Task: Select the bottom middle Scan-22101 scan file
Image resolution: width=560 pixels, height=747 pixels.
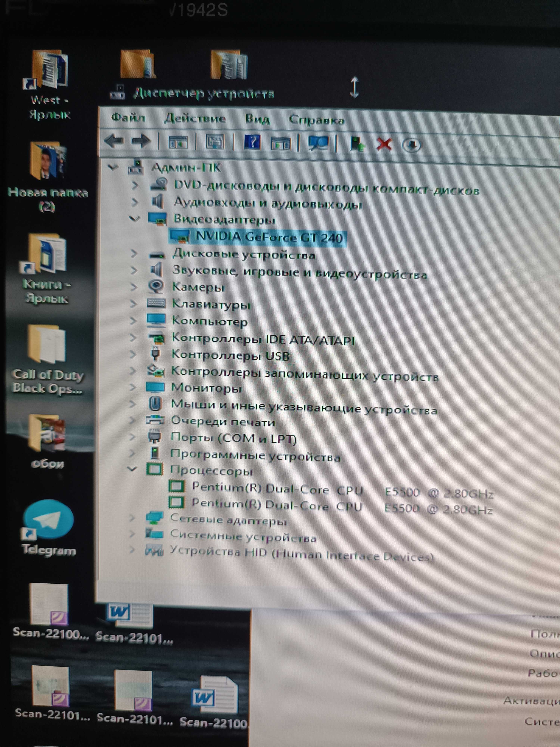Action: (134, 697)
